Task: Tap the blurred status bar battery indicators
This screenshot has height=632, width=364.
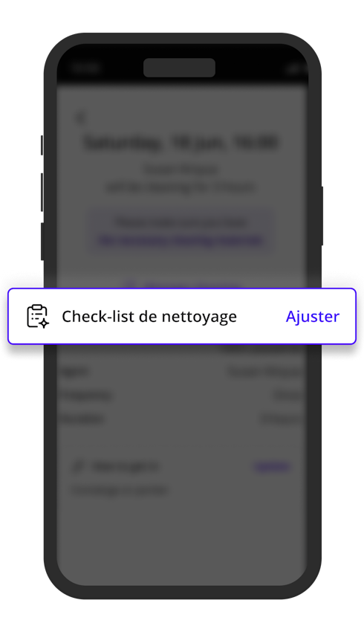Action: (x=294, y=68)
